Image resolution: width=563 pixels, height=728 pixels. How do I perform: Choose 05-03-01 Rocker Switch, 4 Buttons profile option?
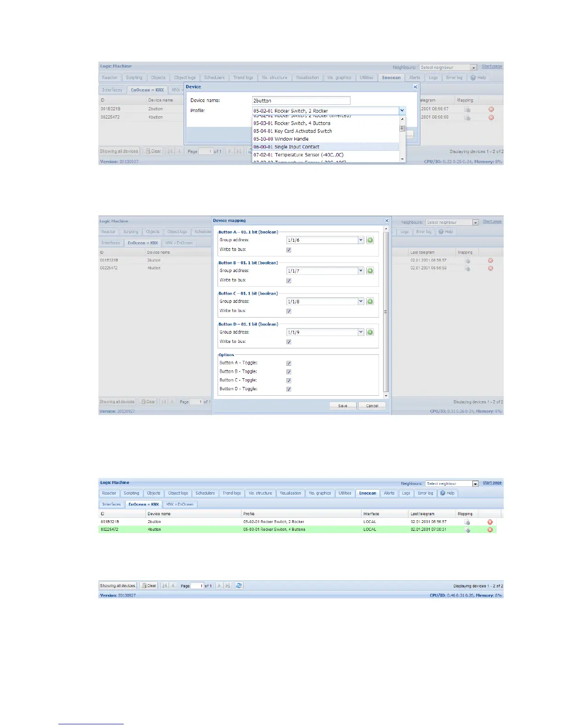[x=325, y=123]
